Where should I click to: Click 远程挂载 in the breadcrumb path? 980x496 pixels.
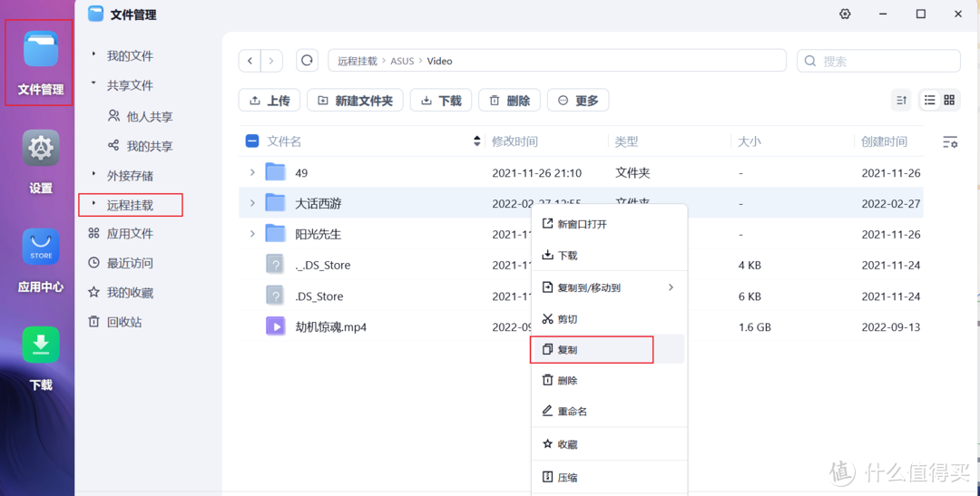click(x=358, y=62)
